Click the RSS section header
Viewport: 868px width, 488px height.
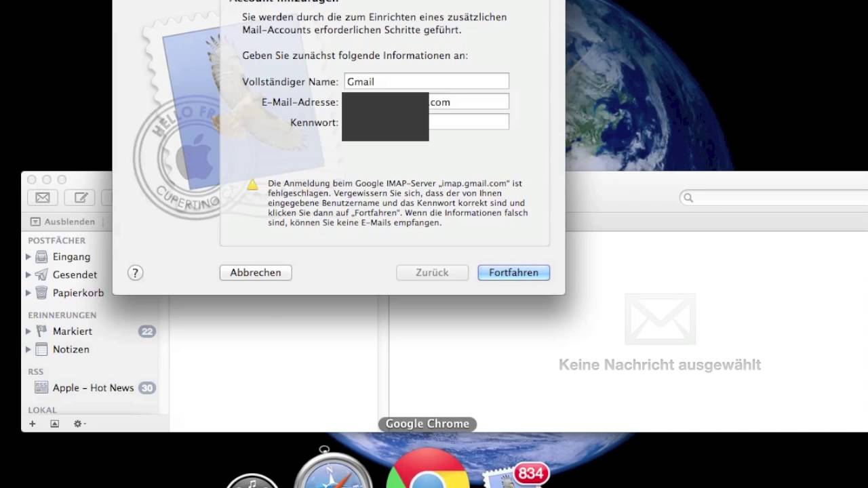tap(35, 371)
